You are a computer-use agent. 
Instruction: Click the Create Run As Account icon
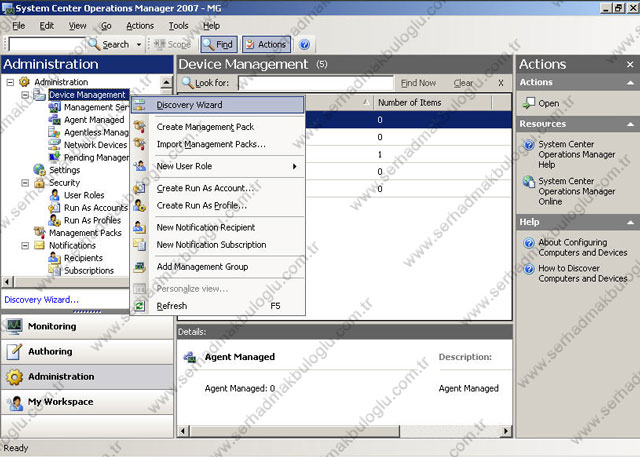[x=140, y=188]
